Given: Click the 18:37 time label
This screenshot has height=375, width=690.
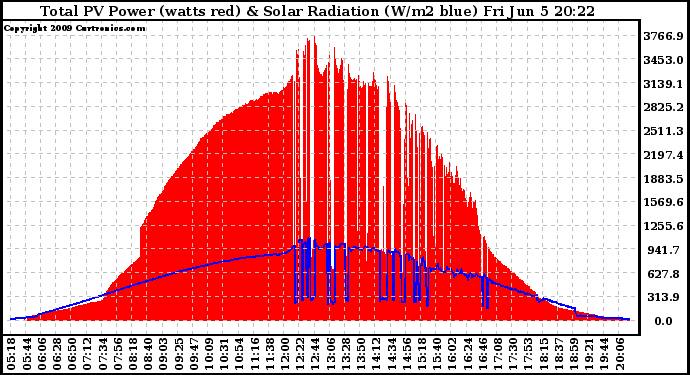Looking at the screenshot, I should [x=559, y=354].
